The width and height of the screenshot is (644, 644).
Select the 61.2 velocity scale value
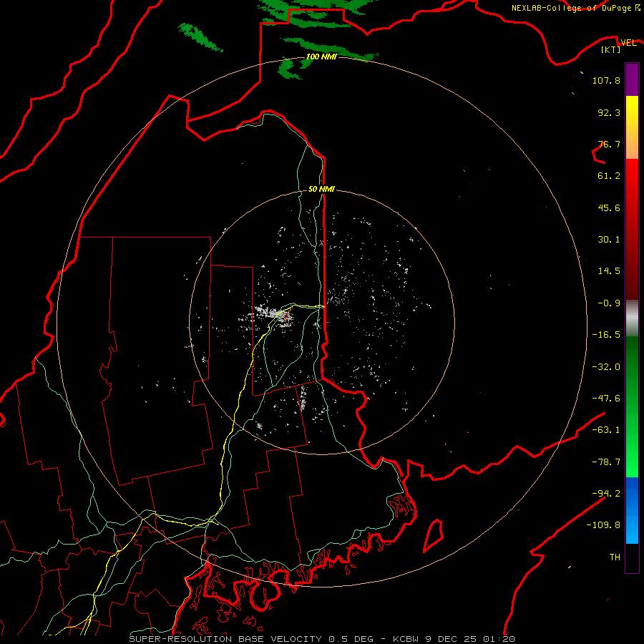(609, 176)
